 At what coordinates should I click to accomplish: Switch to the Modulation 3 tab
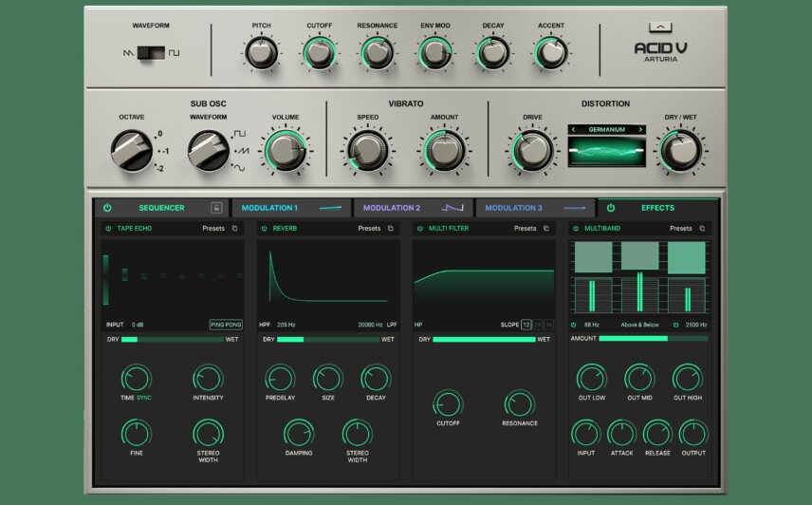535,208
